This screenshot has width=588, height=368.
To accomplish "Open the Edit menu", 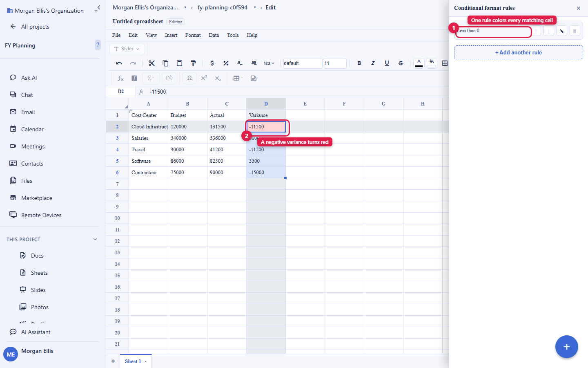I will [133, 35].
